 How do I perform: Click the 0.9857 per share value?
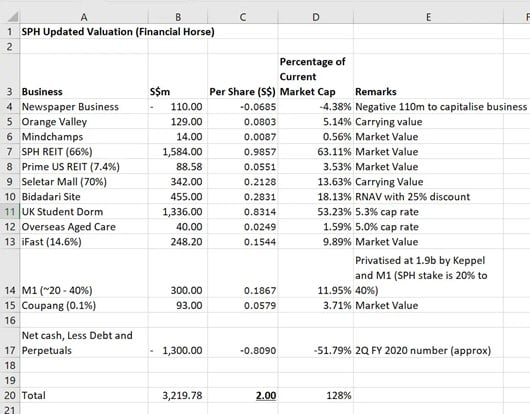(x=260, y=152)
